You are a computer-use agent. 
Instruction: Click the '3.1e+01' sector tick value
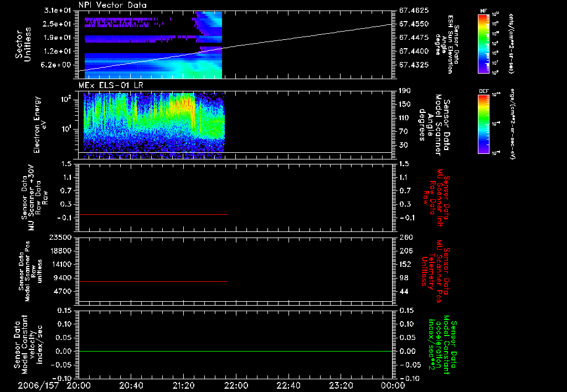coord(58,11)
